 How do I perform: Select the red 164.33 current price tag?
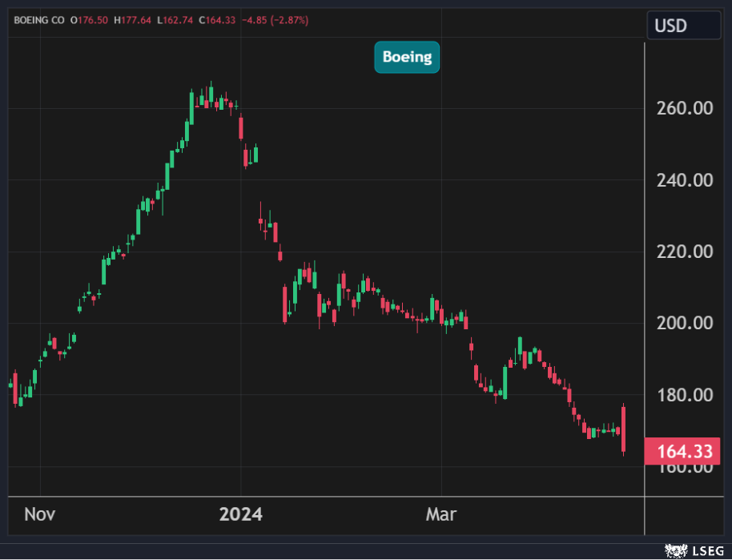tap(683, 452)
